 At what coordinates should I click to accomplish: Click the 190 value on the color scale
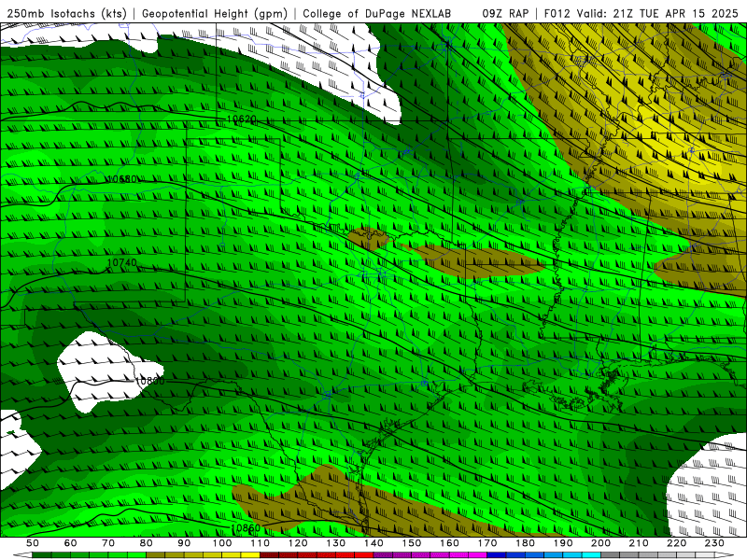tap(563, 543)
